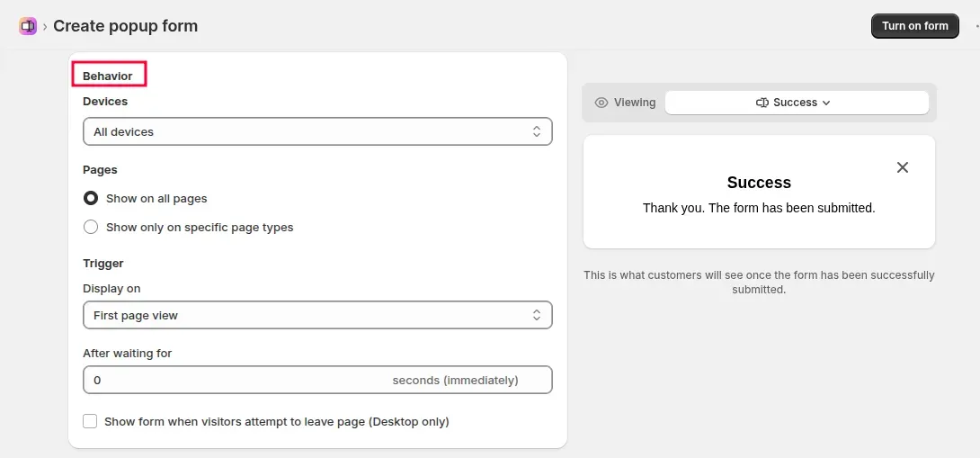Click the seconds (immediately) suffix text
The height and width of the screenshot is (458, 980).
click(455, 380)
